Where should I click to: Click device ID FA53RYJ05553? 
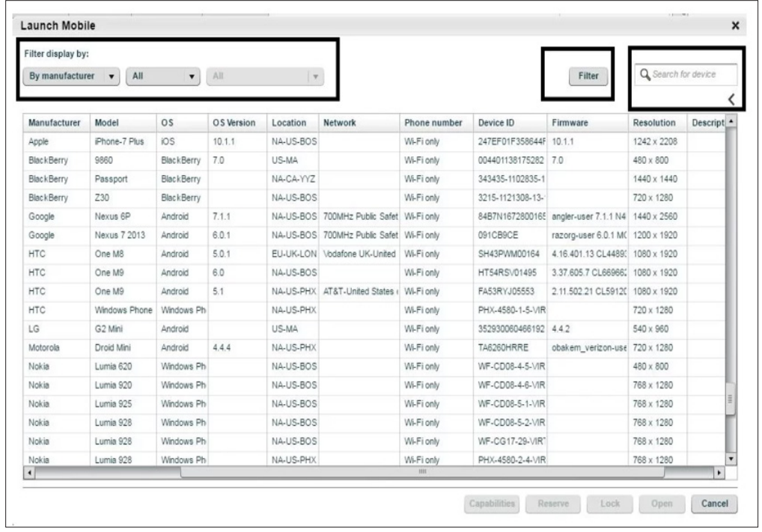510,292
